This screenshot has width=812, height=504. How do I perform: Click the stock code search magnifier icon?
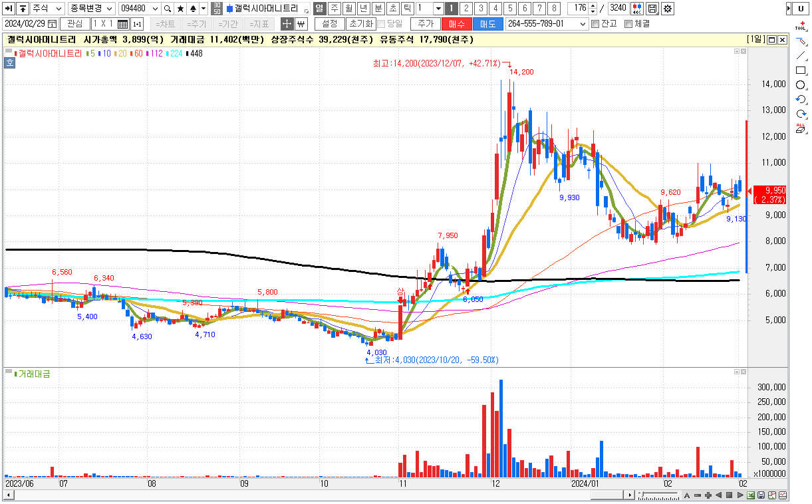point(168,9)
